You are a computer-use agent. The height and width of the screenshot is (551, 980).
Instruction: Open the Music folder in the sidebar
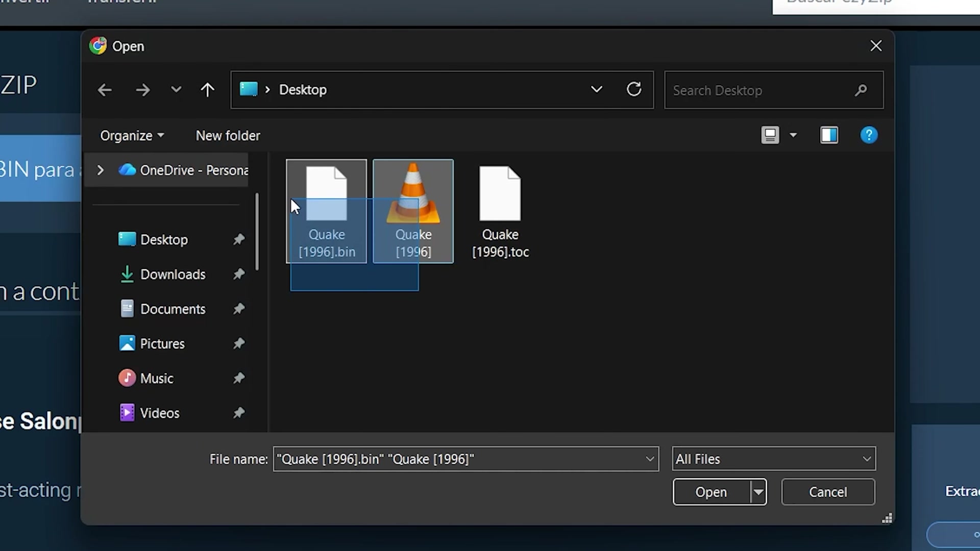click(x=156, y=378)
